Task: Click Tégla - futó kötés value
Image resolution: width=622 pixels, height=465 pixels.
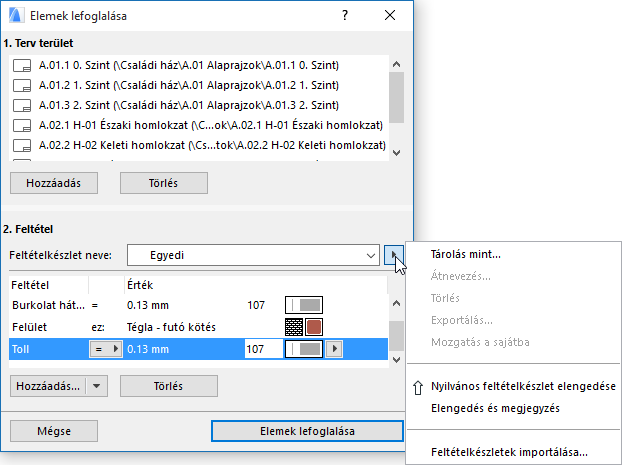Action: point(171,327)
